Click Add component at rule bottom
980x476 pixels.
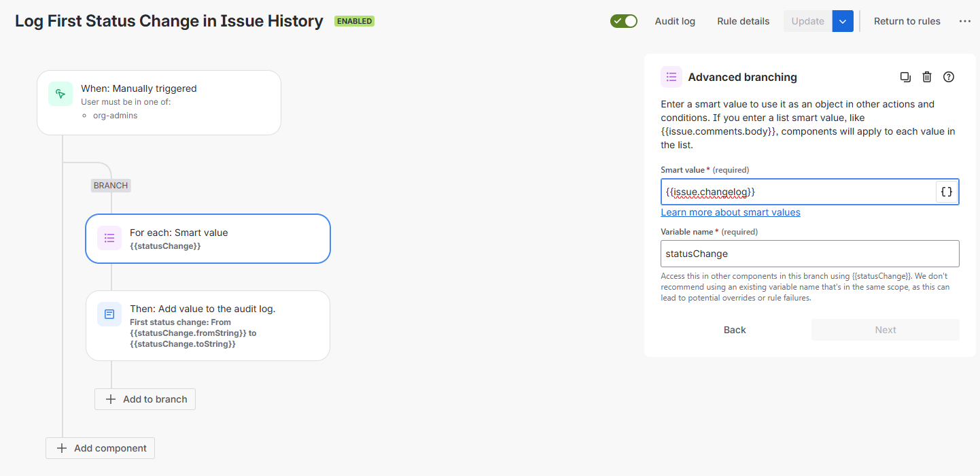click(x=101, y=448)
